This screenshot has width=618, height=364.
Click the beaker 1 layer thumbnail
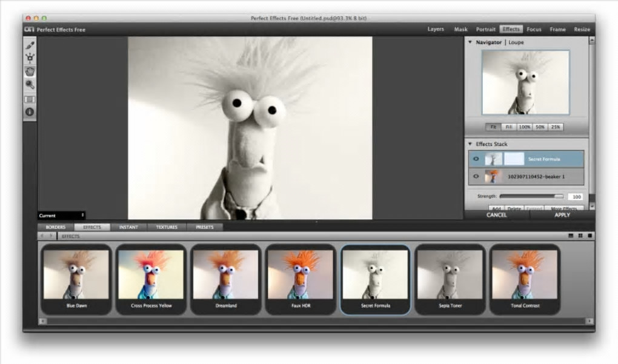[x=492, y=176]
